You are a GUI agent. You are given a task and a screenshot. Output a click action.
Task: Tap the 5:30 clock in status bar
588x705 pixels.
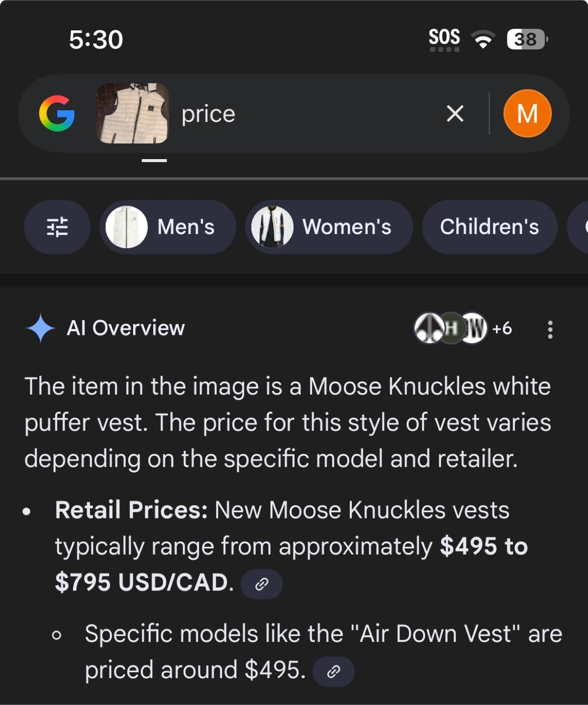click(x=96, y=40)
